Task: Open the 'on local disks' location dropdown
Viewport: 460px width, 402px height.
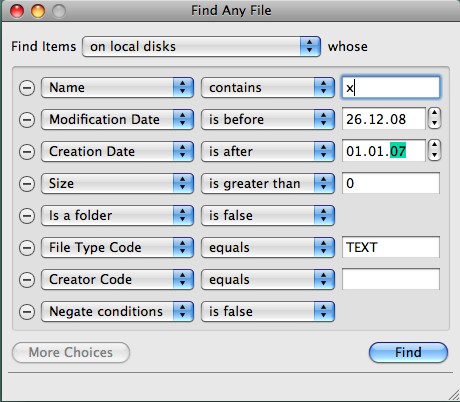Action: tap(202, 46)
